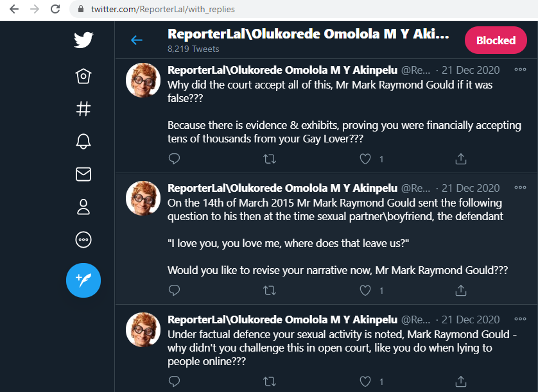The width and height of the screenshot is (538, 392).
Task: Open Messages envelope icon
Action: coord(83,174)
